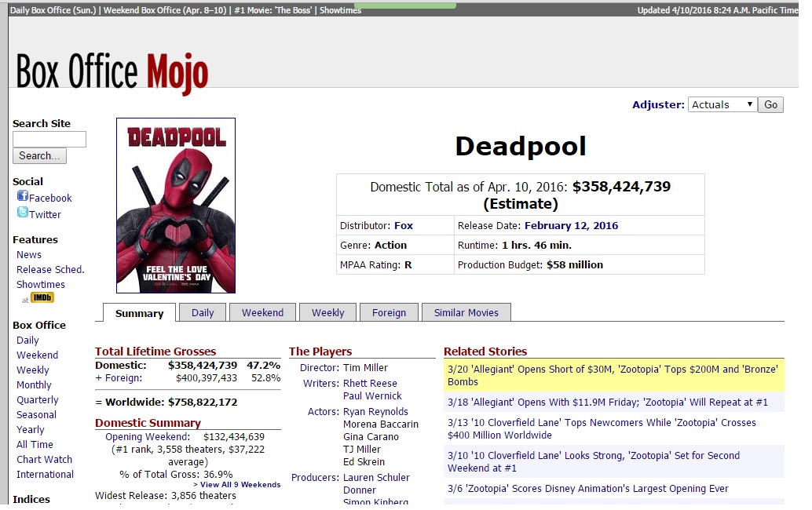
Task: Open 3/10 'Cloverfield Lane' Looks Strong story
Action: [x=594, y=462]
